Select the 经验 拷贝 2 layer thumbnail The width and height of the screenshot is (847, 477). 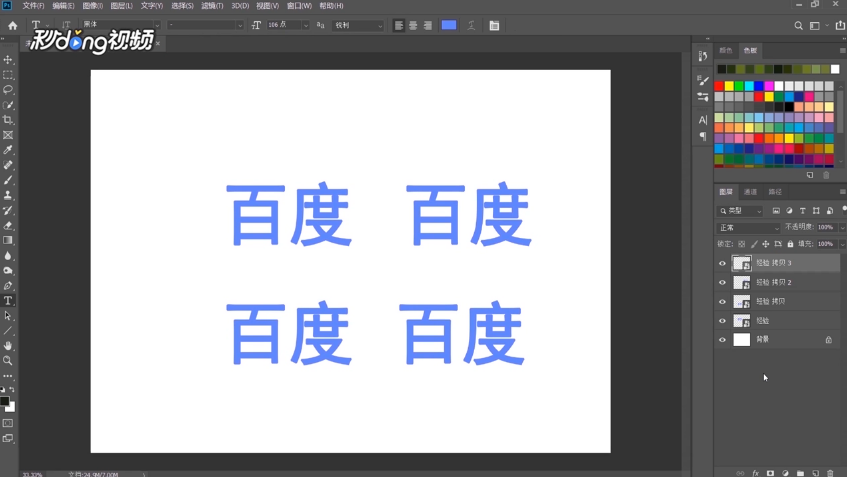(x=742, y=283)
